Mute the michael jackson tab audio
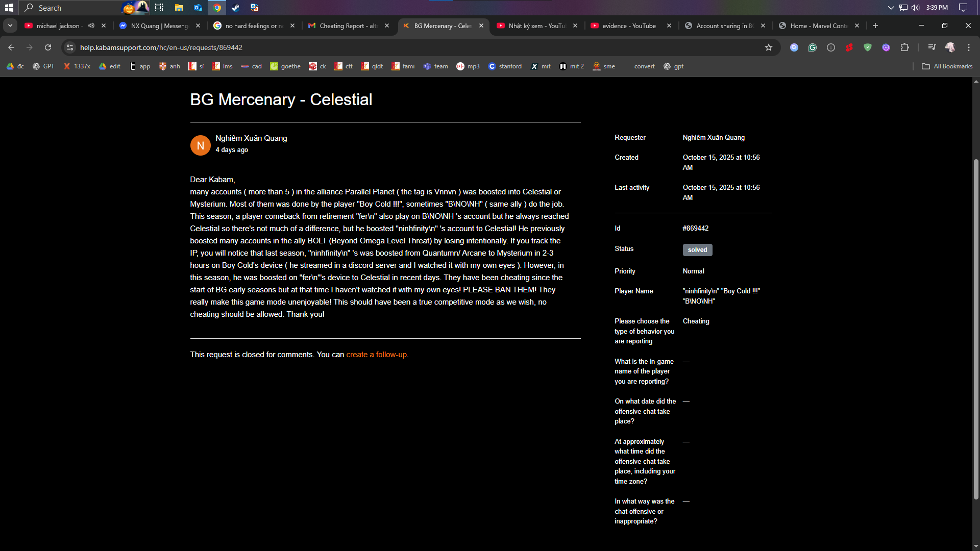This screenshot has width=980, height=551. point(91,26)
